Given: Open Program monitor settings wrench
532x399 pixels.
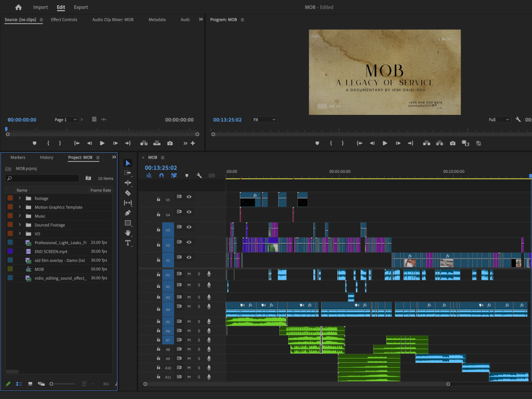Looking at the screenshot, I should pos(518,119).
